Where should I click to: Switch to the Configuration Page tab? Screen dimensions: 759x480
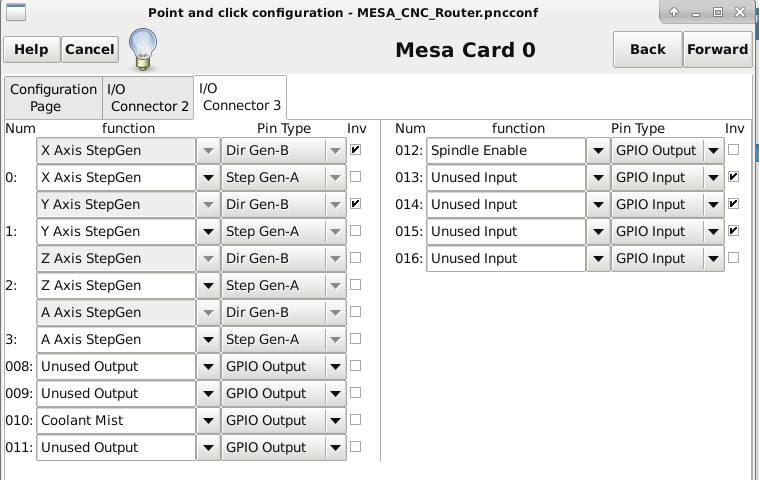point(52,98)
